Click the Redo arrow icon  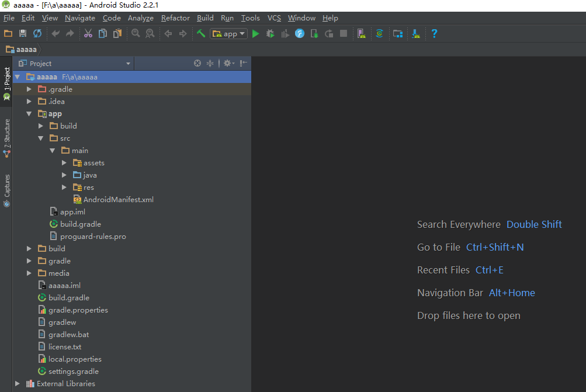(70, 34)
